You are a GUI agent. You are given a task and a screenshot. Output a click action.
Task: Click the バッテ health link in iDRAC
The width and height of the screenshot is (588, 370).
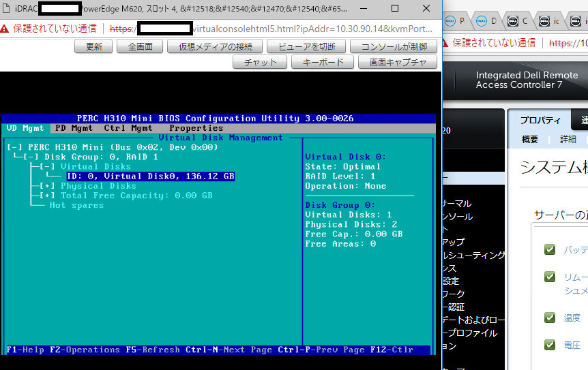pos(576,250)
